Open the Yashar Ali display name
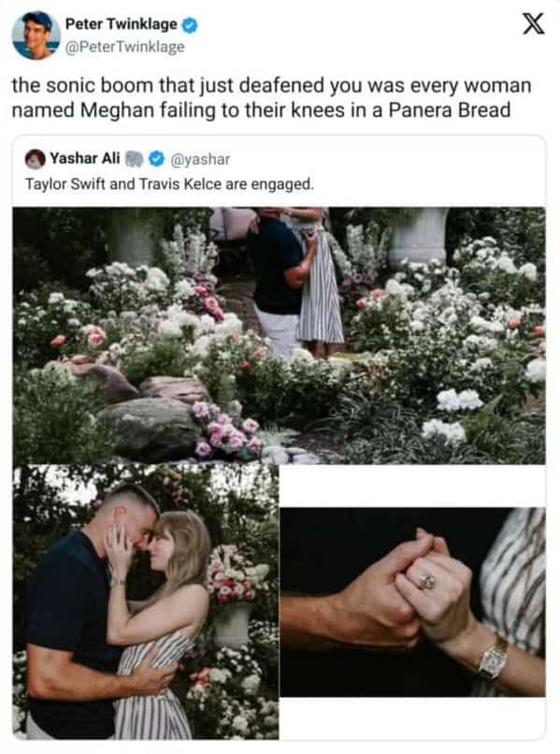Image resolution: width=560 pixels, height=754 pixels. coord(84,158)
